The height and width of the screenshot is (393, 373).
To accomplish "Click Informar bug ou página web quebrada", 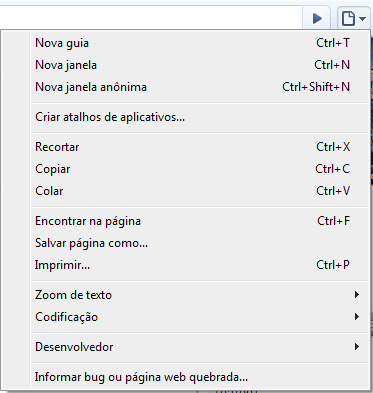I will tap(200, 377).
